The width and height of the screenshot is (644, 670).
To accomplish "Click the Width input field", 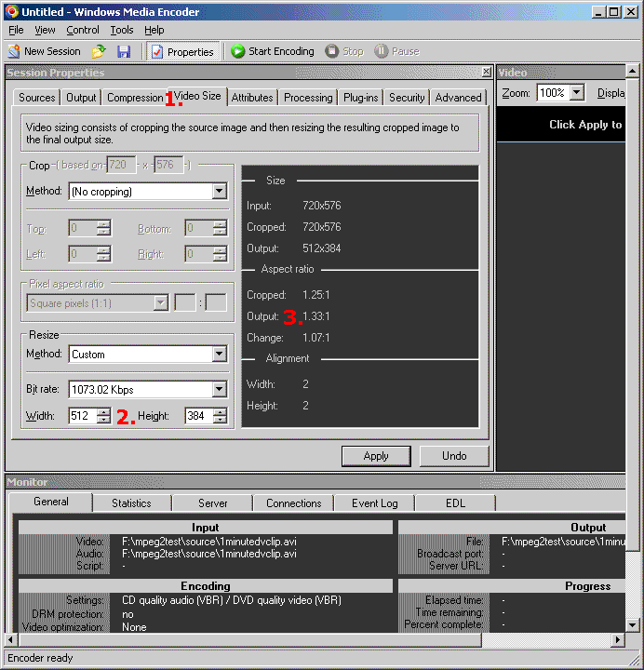I will 84,415.
